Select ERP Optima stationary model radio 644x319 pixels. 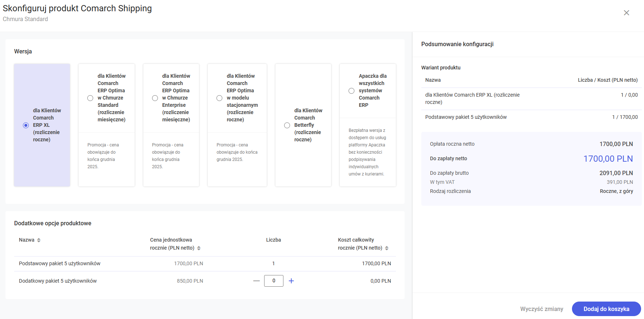click(219, 98)
